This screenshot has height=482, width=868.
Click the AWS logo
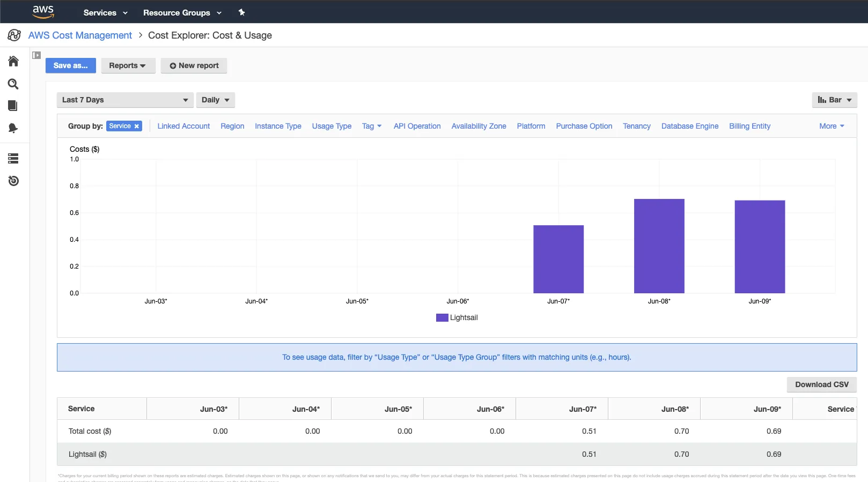point(43,12)
